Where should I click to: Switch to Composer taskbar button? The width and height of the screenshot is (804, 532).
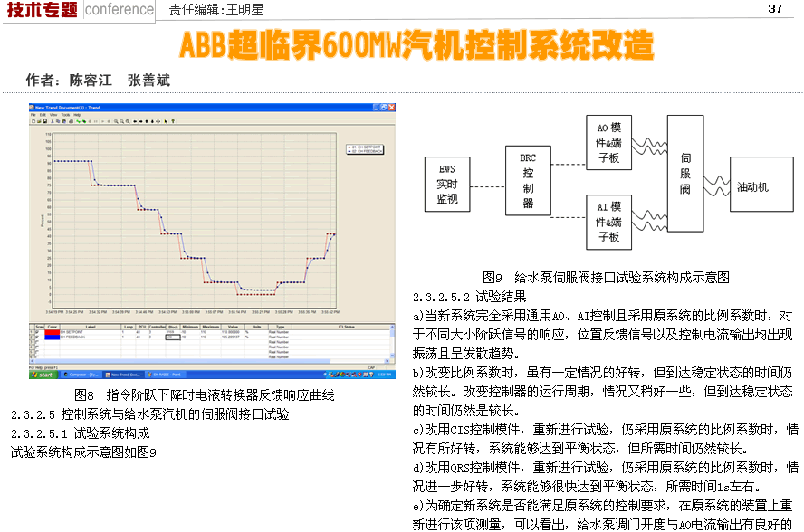pyautogui.click(x=81, y=374)
